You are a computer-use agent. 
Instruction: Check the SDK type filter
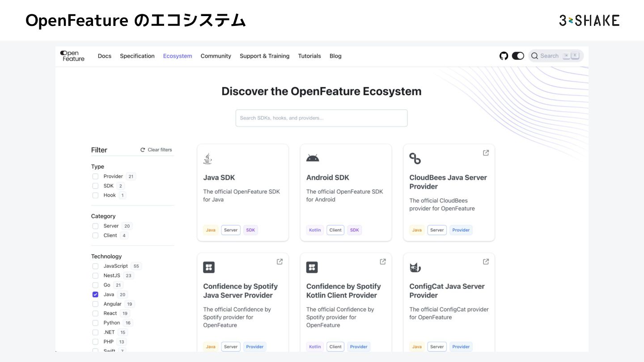95,186
